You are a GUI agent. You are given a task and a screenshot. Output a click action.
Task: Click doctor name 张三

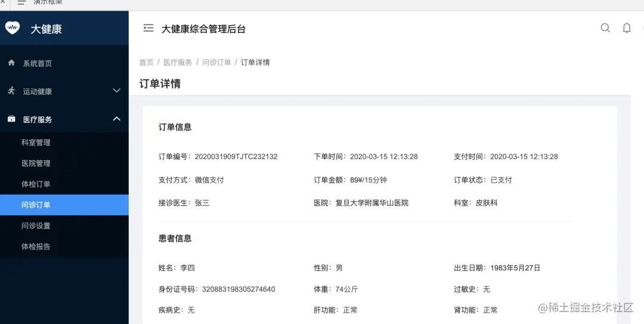tap(202, 203)
